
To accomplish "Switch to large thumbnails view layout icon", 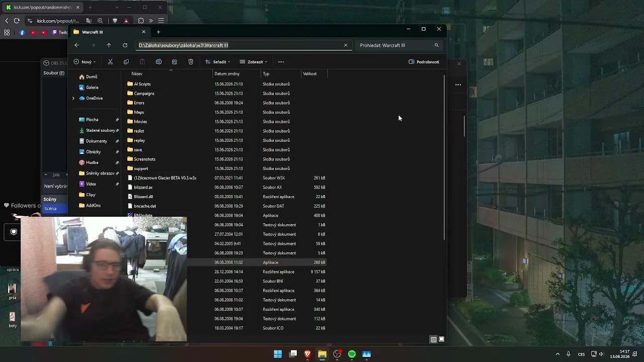I will pos(441,339).
